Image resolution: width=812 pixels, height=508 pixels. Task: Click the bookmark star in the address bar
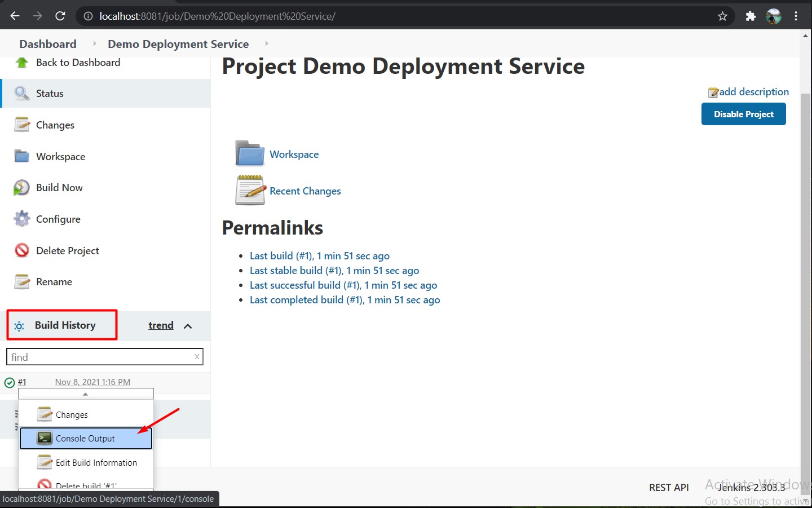coord(722,16)
